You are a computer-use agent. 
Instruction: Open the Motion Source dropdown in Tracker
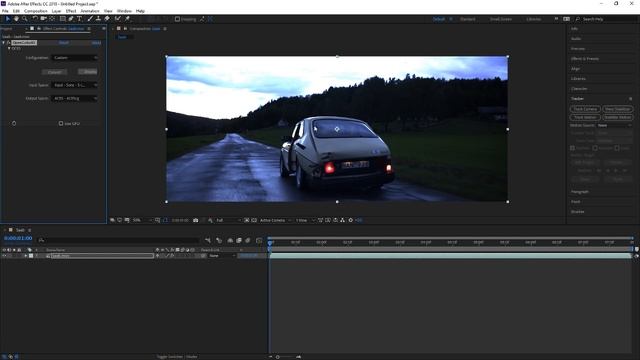pos(614,126)
